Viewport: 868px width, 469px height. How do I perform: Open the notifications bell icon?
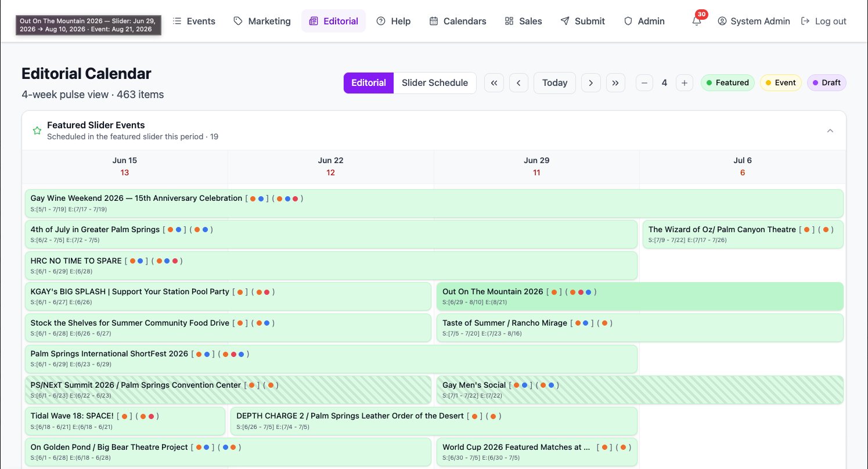tap(696, 21)
